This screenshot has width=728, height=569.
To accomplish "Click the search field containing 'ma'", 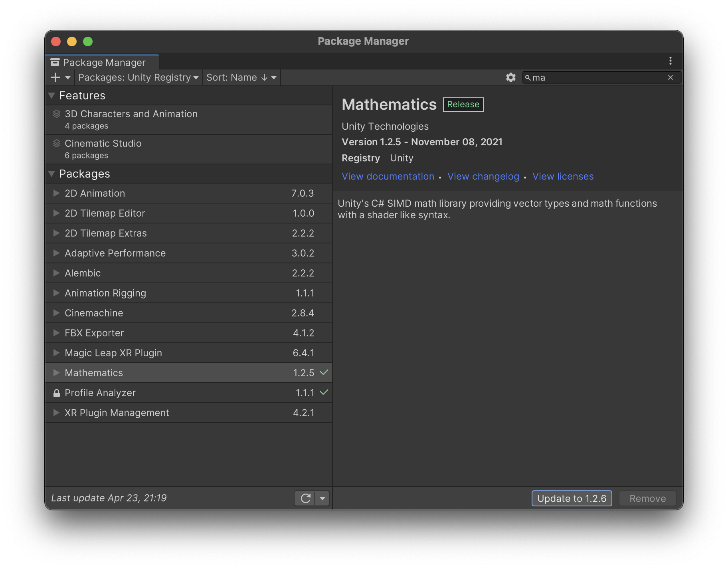I will pyautogui.click(x=601, y=77).
